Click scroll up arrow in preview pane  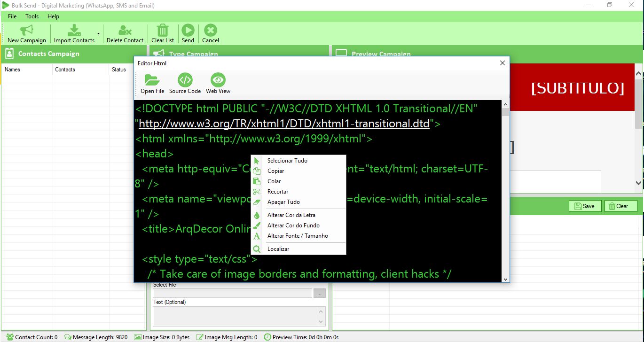pos(638,74)
